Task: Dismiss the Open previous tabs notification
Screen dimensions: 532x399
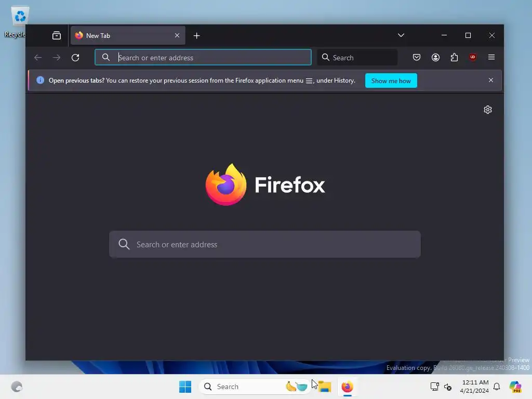Action: pos(490,80)
